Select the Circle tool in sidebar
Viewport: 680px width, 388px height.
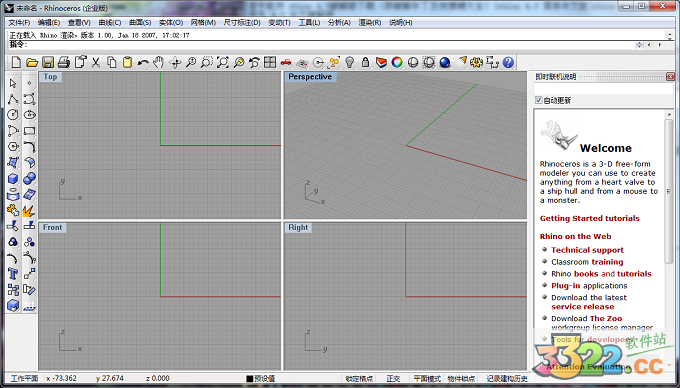(x=13, y=114)
